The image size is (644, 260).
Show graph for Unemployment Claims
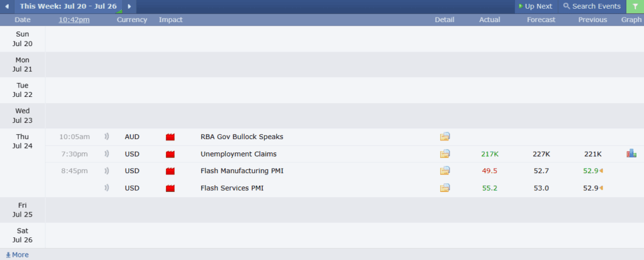[x=631, y=154]
